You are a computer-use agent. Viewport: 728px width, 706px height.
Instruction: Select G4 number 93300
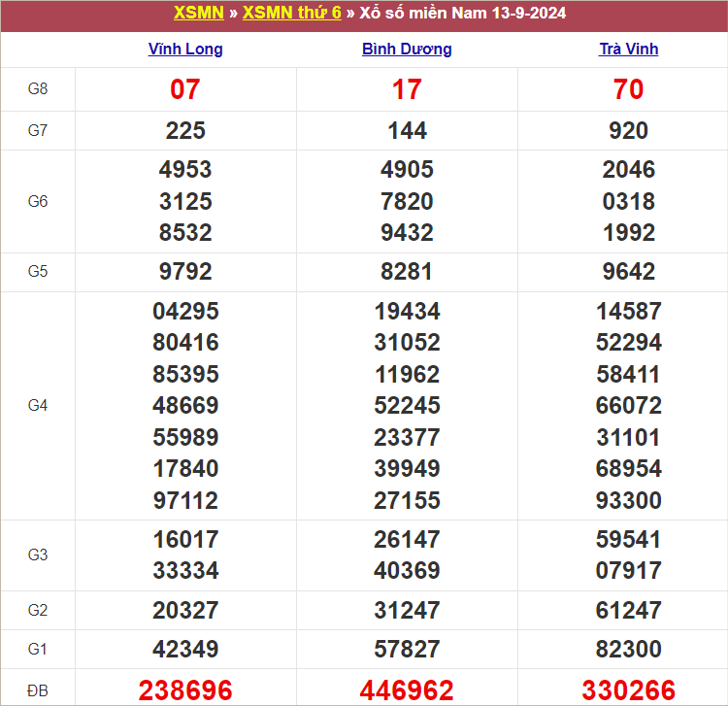coord(628,500)
